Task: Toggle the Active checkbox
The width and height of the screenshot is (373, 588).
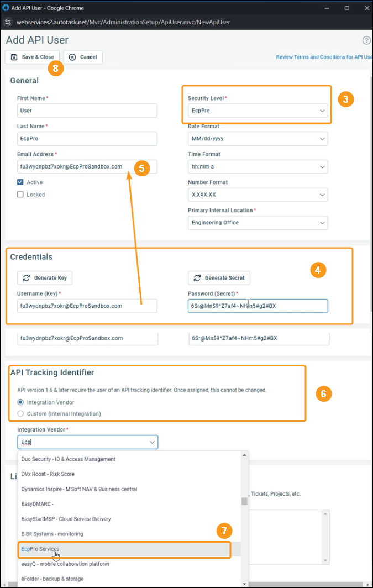Action: (20, 182)
